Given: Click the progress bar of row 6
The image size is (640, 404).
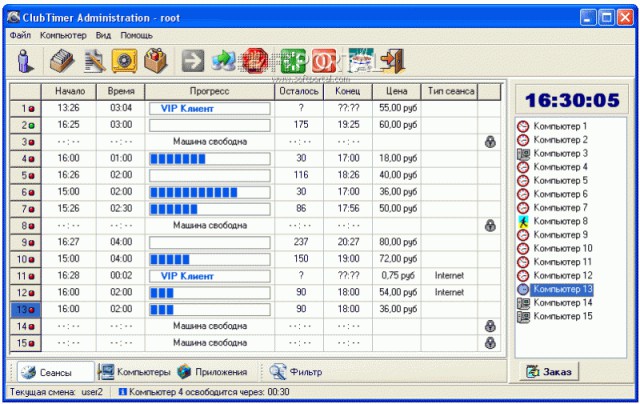Looking at the screenshot, I should tap(210, 192).
